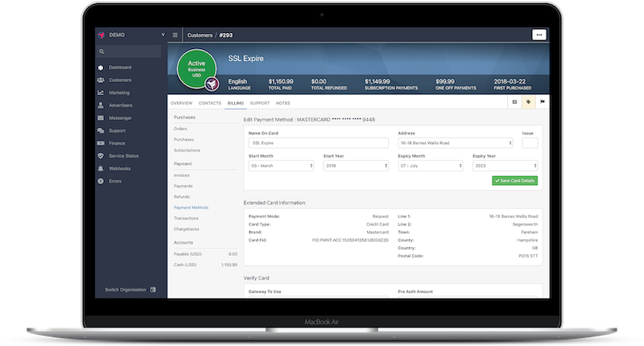Click the Active Business USD status circle
This screenshot has height=346, width=644.
pos(196,69)
